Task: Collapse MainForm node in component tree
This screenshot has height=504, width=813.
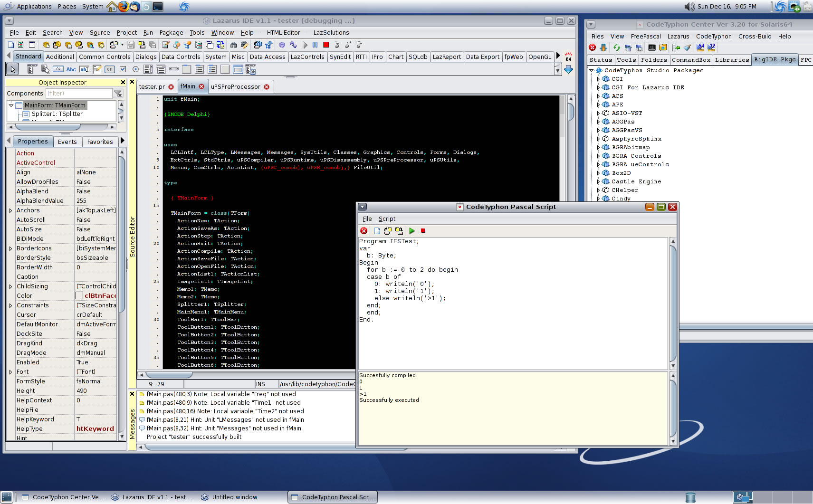Action: tap(11, 105)
